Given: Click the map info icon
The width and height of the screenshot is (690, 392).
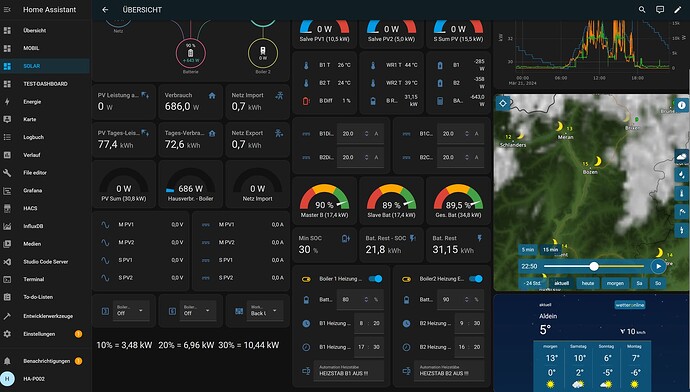Looking at the screenshot, I should (x=682, y=105).
